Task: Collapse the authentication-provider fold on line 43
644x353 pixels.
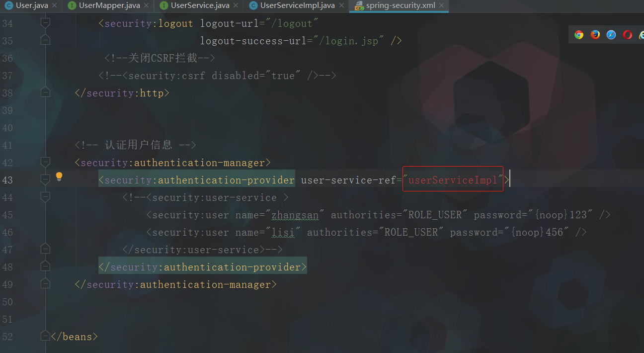Action: 45,179
